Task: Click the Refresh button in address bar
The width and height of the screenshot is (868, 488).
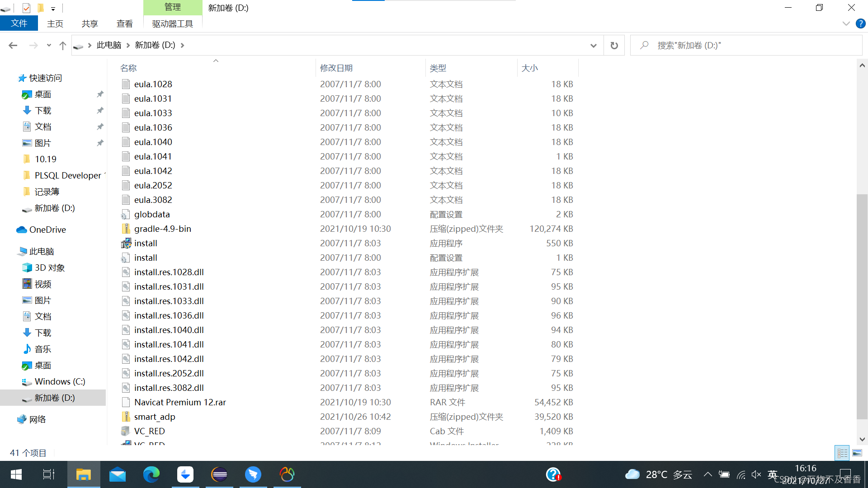Action: tap(614, 45)
